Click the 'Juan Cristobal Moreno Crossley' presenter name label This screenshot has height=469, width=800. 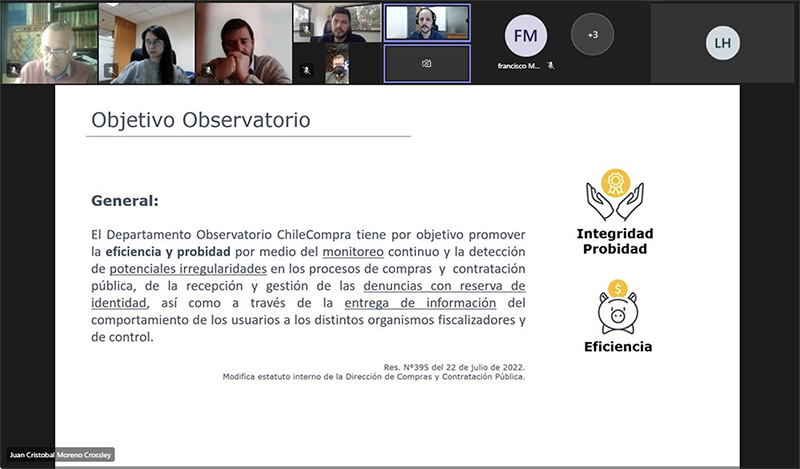pyautogui.click(x=60, y=455)
